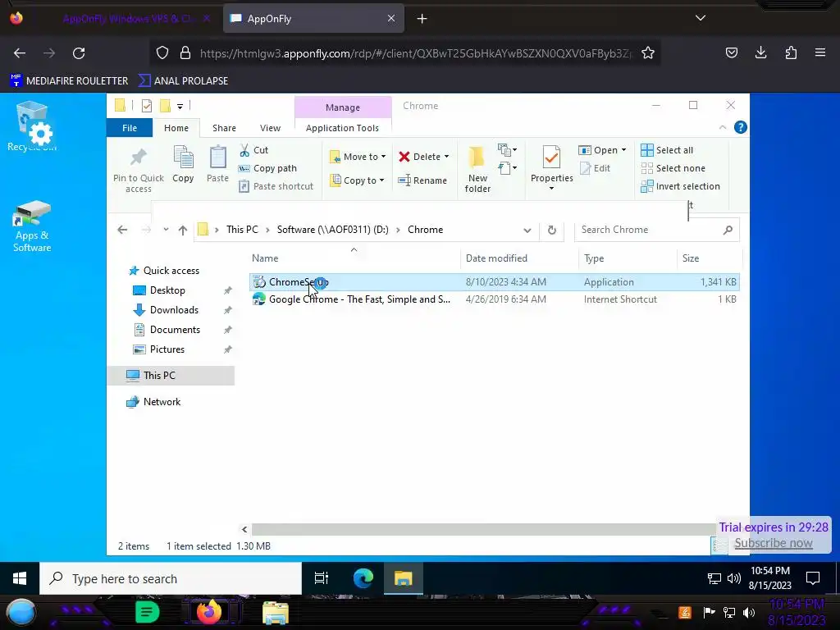
Task: Click the Copy ribbon icon
Action: [x=183, y=157]
